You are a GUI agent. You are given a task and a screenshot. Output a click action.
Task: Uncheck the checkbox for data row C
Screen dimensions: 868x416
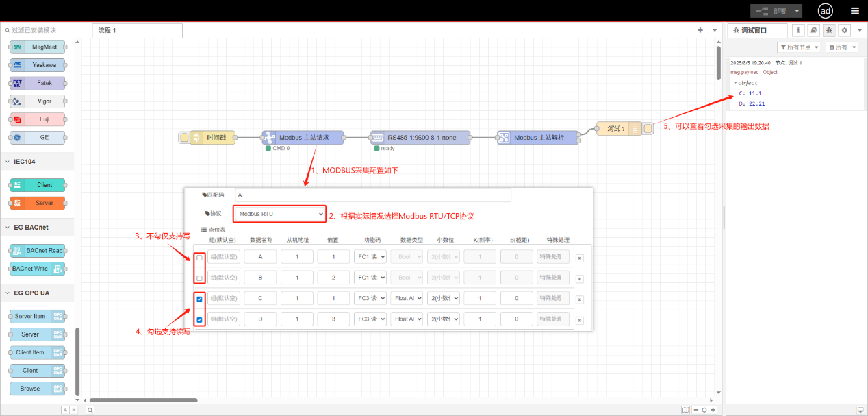click(199, 299)
